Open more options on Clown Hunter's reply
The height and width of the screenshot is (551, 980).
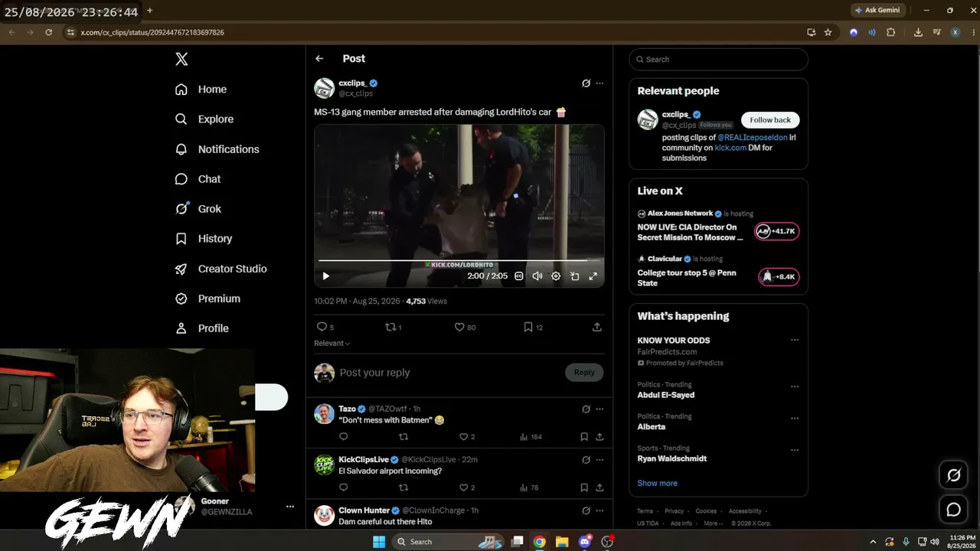[x=599, y=510]
